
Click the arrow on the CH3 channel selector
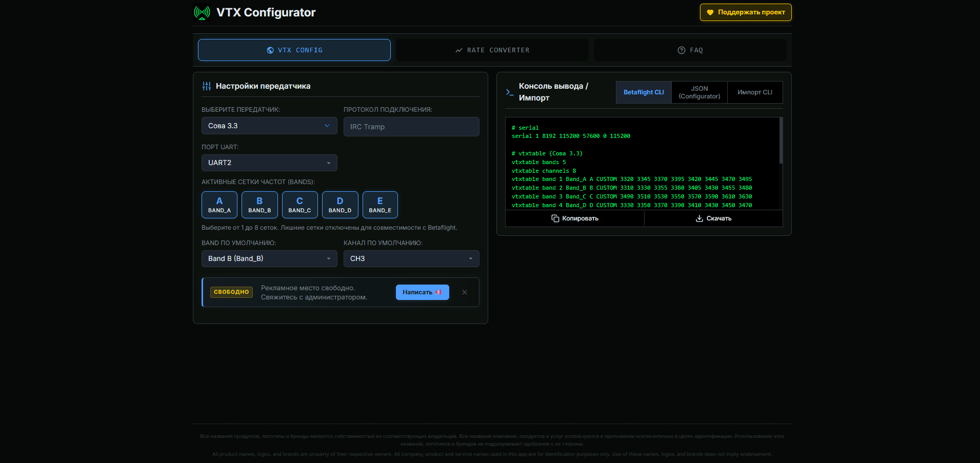[x=470, y=258]
